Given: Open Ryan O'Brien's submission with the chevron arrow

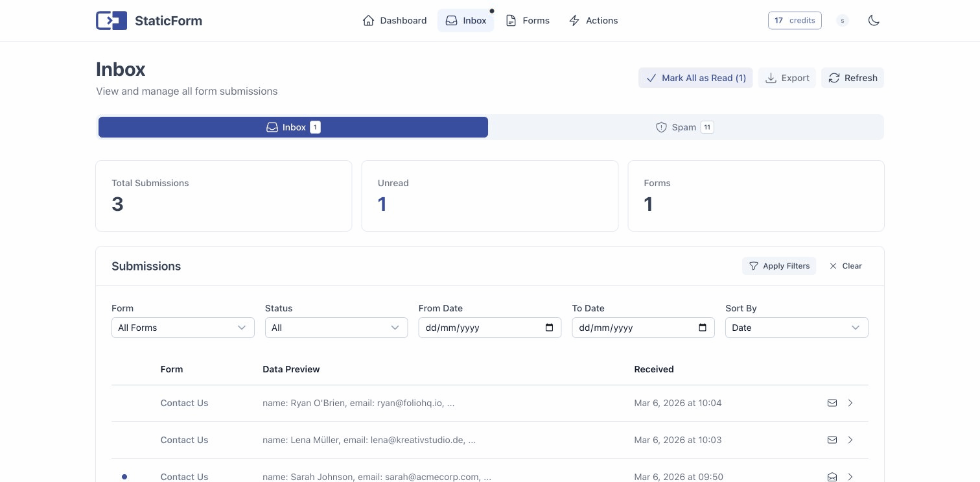Looking at the screenshot, I should [x=850, y=403].
